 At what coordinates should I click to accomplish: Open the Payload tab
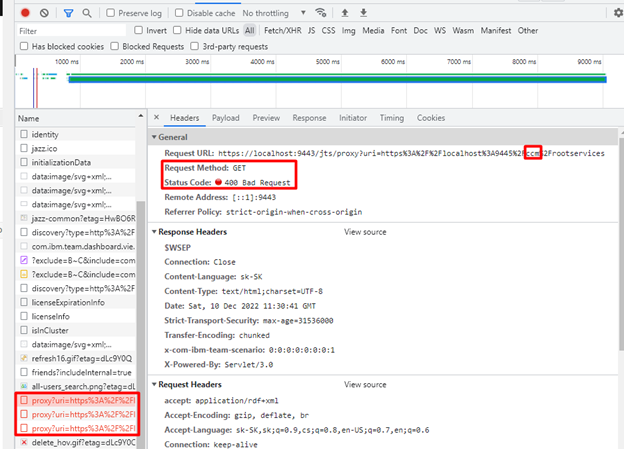pyautogui.click(x=226, y=118)
